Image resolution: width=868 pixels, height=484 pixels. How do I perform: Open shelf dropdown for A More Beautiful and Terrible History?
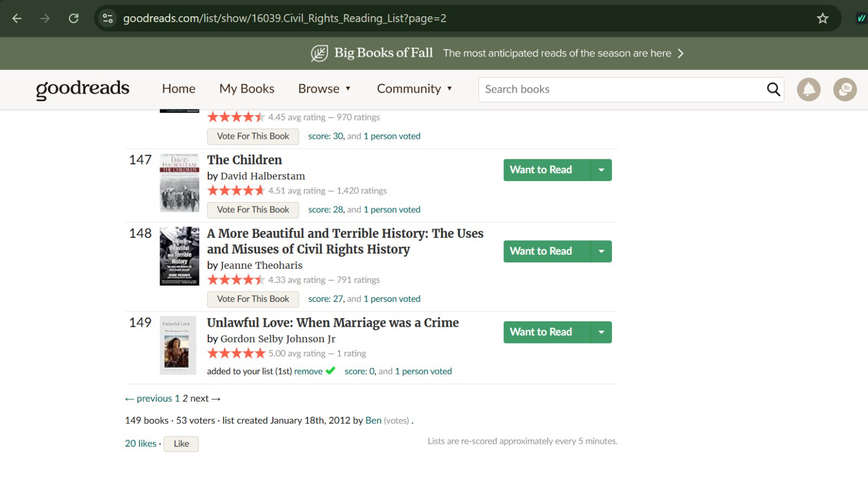[601, 251]
